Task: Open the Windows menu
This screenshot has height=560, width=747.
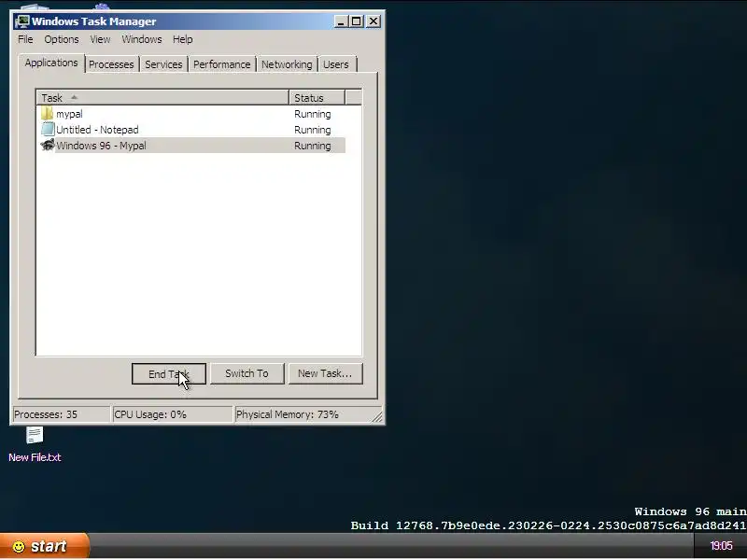Action: pyautogui.click(x=142, y=39)
